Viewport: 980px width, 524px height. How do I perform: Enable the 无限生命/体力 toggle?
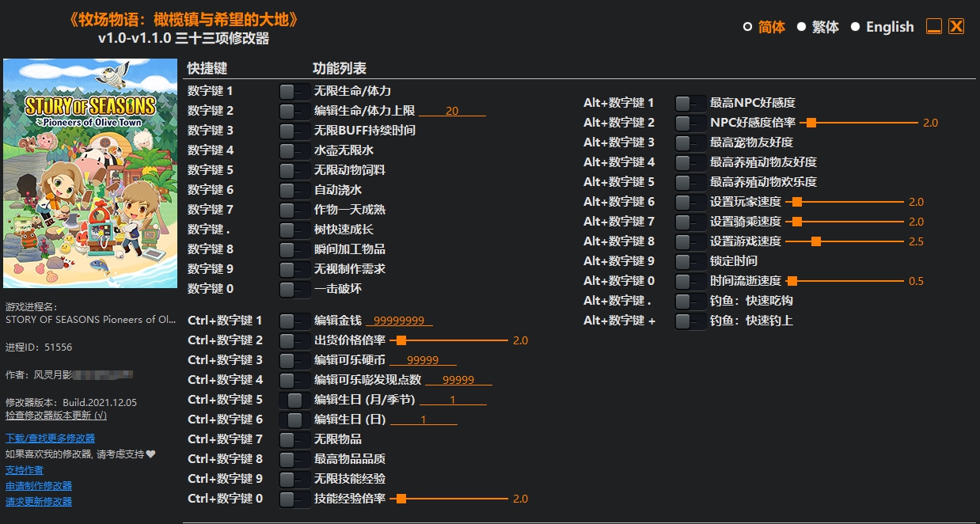click(x=294, y=90)
